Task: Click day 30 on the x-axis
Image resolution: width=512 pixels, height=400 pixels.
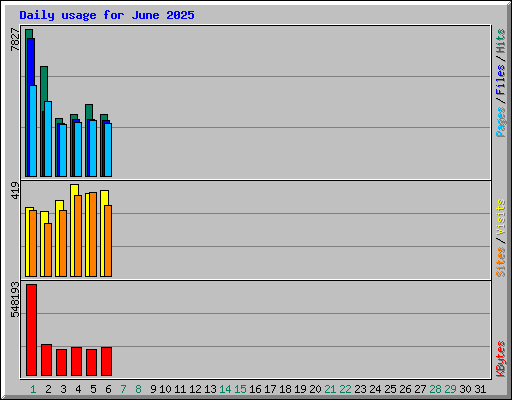Action: 465,389
